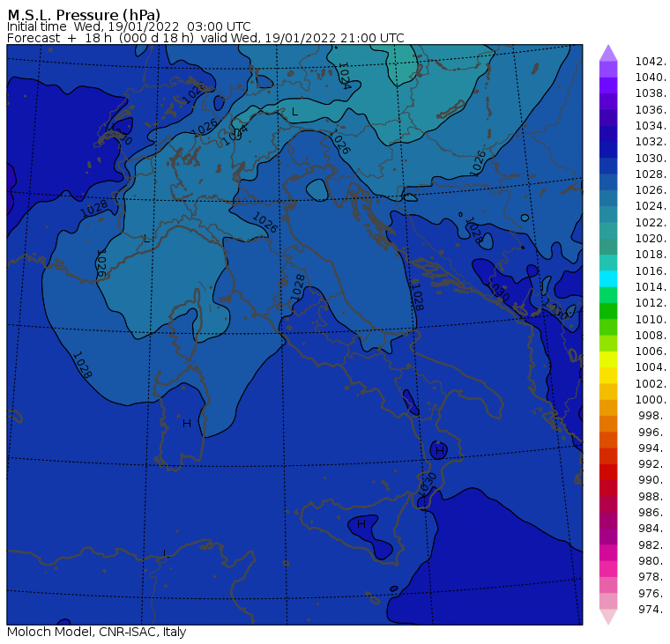Image resolution: width=670 pixels, height=644 pixels.
Task: Click the '1042.' legend label
Action: 651,62
